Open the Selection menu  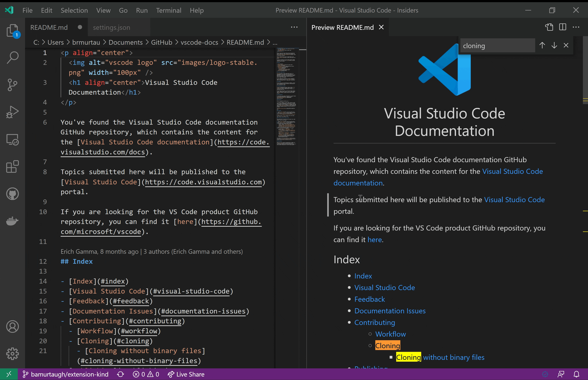[x=74, y=10]
